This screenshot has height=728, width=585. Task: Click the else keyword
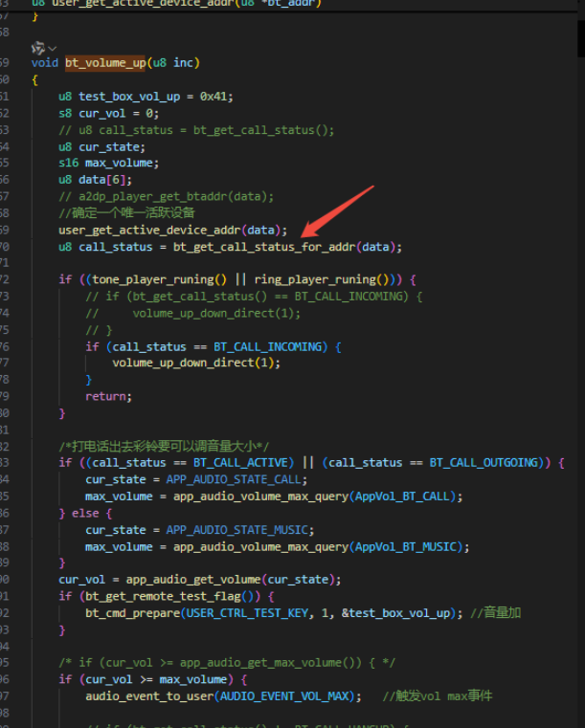(x=85, y=513)
